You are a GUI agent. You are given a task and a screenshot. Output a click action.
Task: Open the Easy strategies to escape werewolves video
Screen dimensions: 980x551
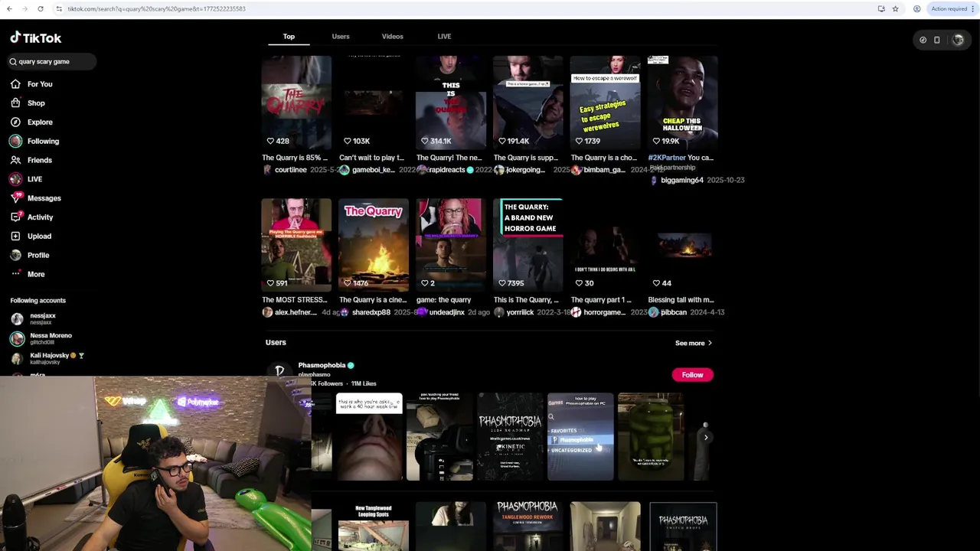pos(605,102)
